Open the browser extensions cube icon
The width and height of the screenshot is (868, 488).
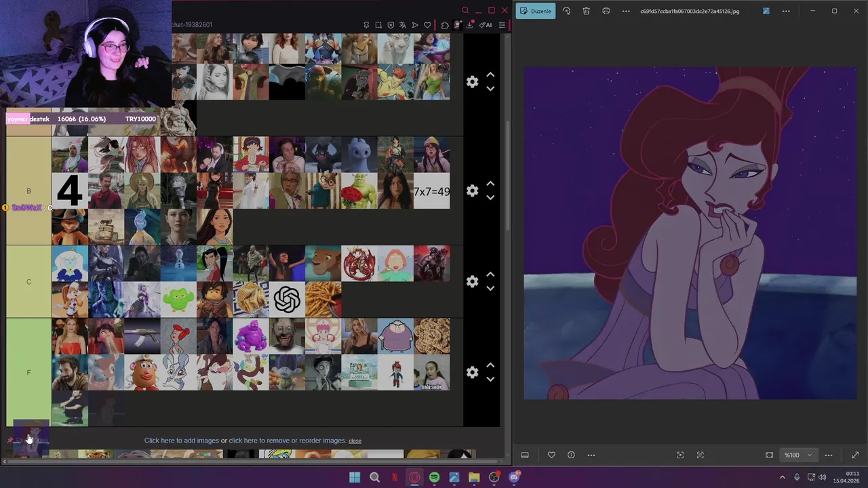click(445, 25)
